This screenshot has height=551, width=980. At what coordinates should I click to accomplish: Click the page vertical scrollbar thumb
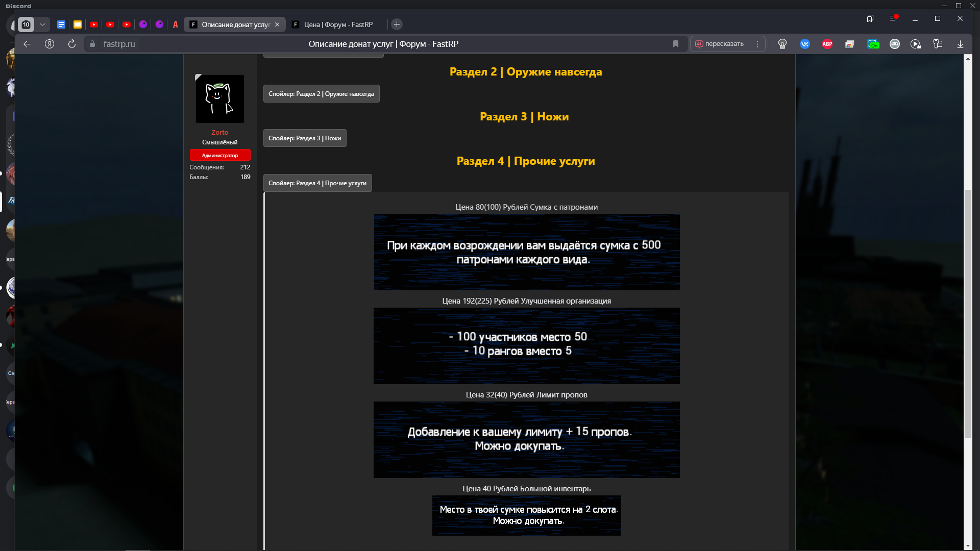(x=968, y=313)
